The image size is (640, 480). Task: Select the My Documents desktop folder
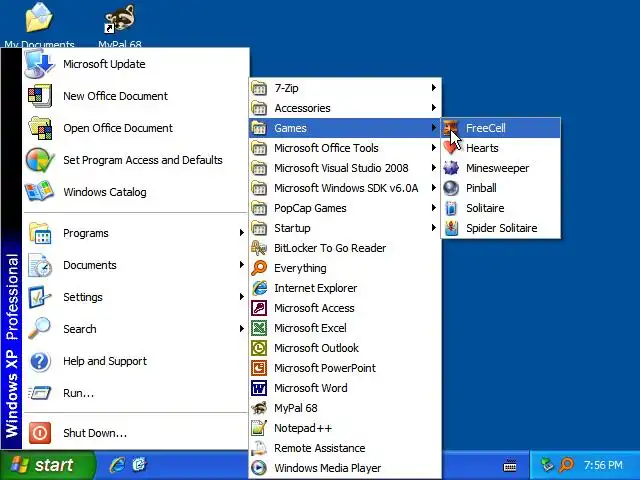point(39,24)
